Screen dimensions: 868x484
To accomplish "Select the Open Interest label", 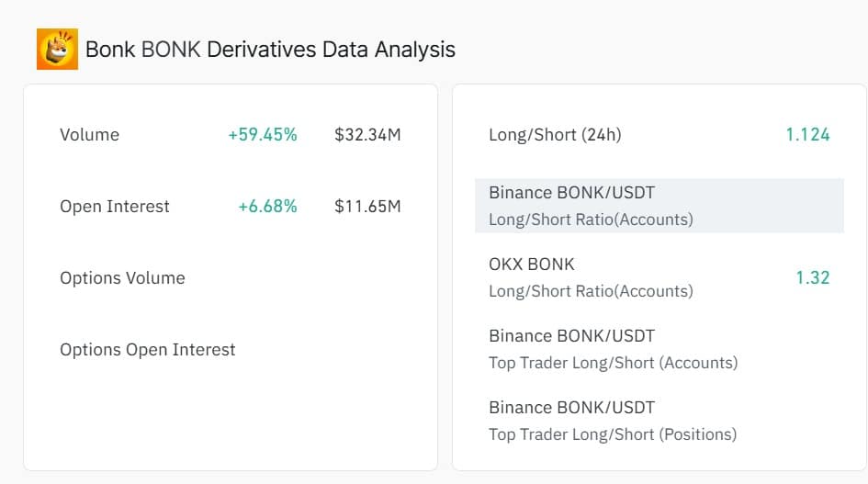I will [115, 207].
